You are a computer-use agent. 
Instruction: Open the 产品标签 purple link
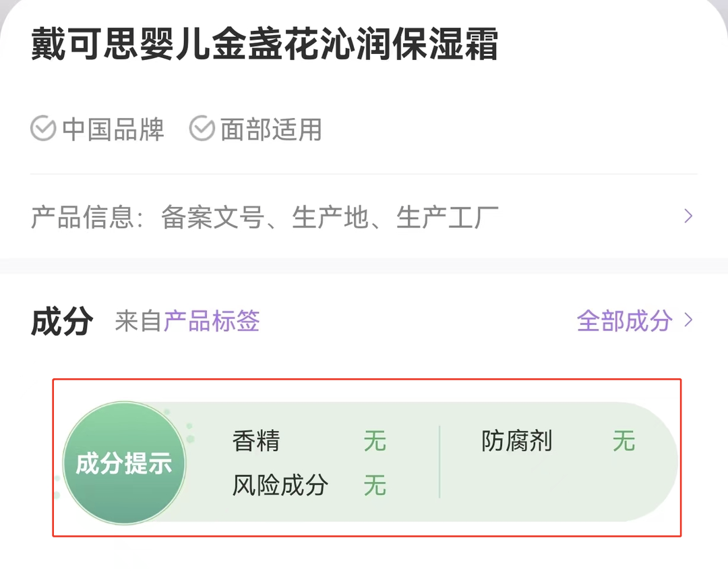[x=211, y=320]
